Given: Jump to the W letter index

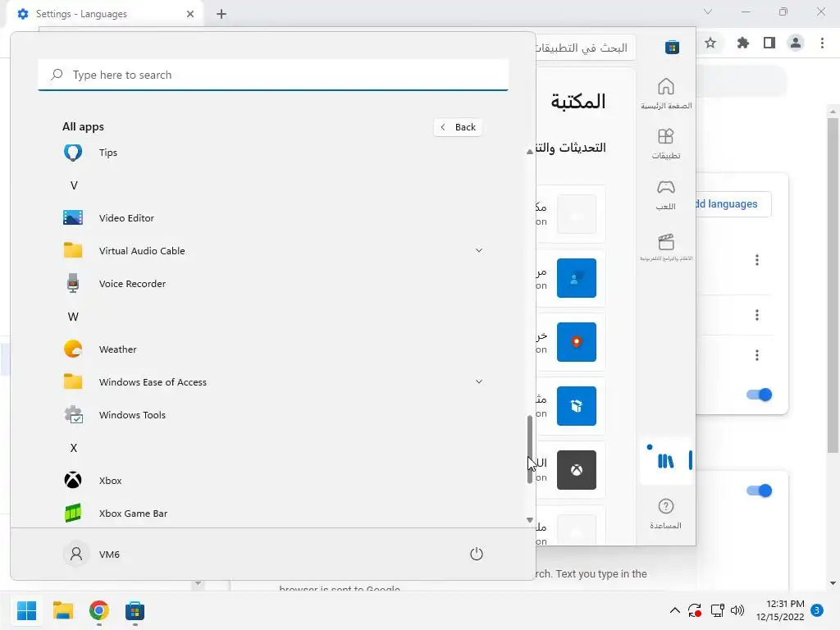Looking at the screenshot, I should [73, 317].
